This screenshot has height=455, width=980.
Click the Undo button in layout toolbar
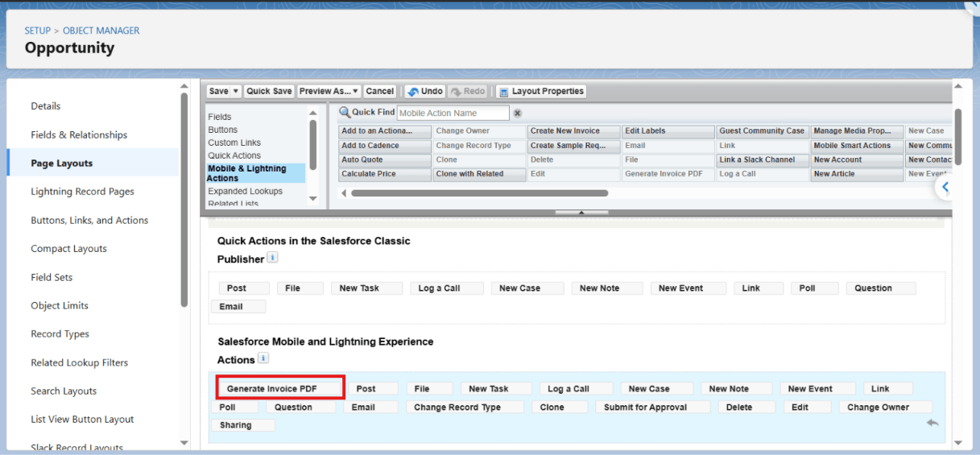click(x=425, y=92)
